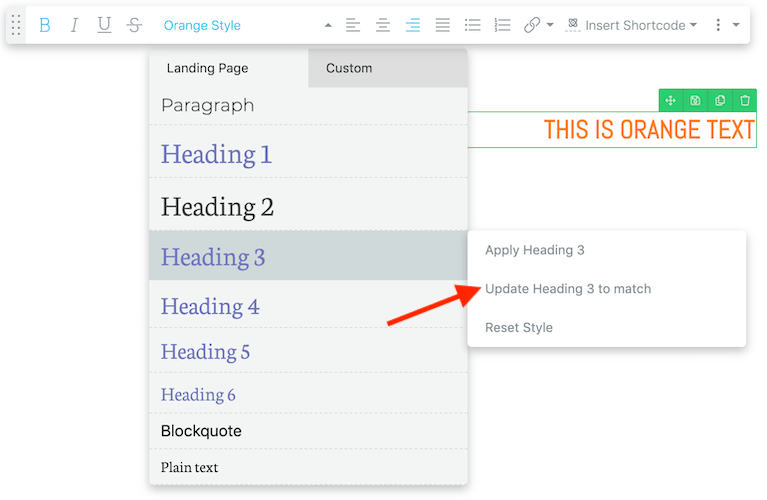Collapse the style list with the caret arrow
This screenshot has width=767, height=500.
[x=328, y=25]
